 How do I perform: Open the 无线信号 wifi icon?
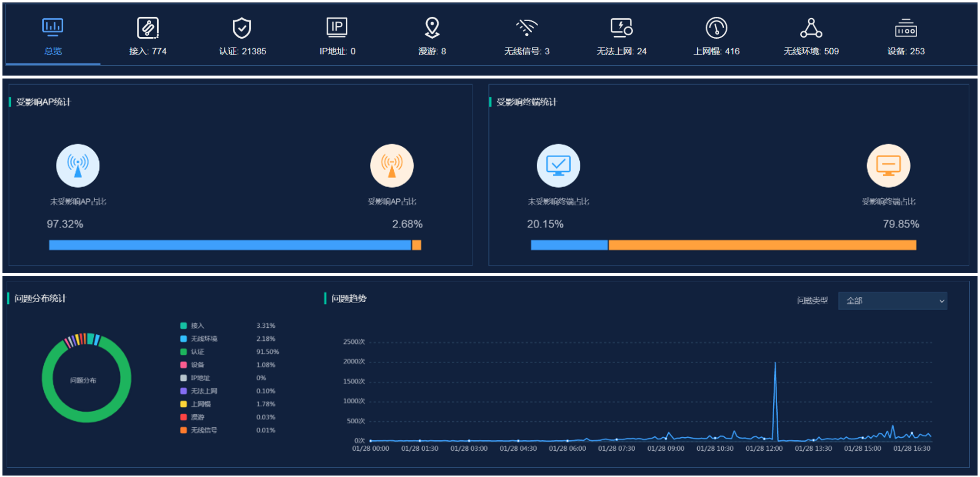[527, 27]
